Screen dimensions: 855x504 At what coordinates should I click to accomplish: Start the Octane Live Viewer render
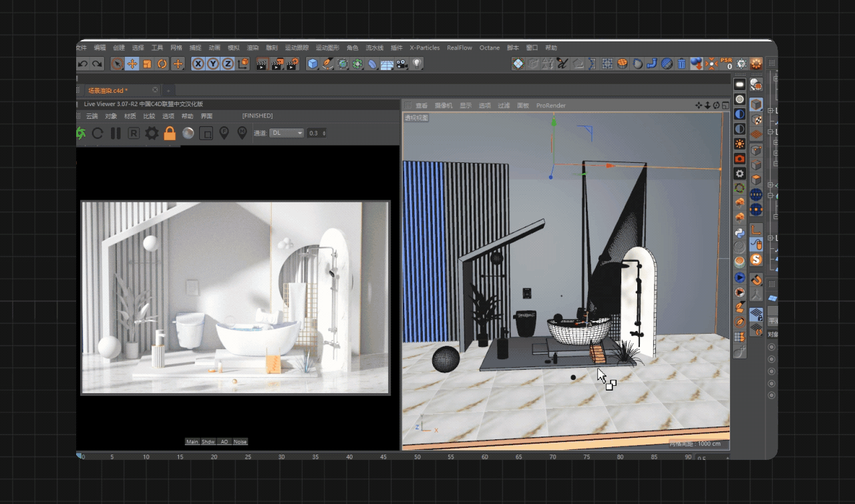(x=80, y=134)
